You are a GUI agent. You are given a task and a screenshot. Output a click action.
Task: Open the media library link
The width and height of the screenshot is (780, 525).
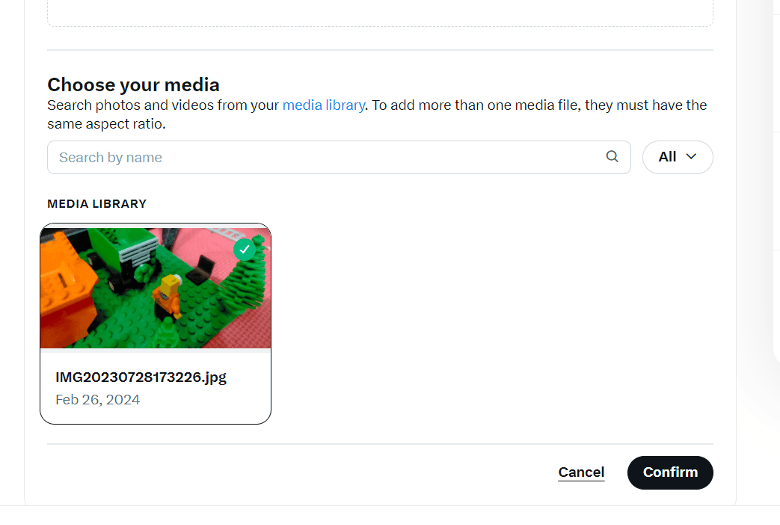point(324,105)
